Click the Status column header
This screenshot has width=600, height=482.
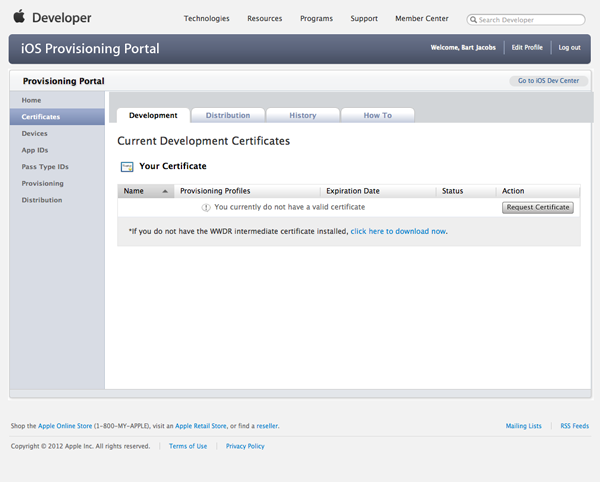(x=466, y=191)
